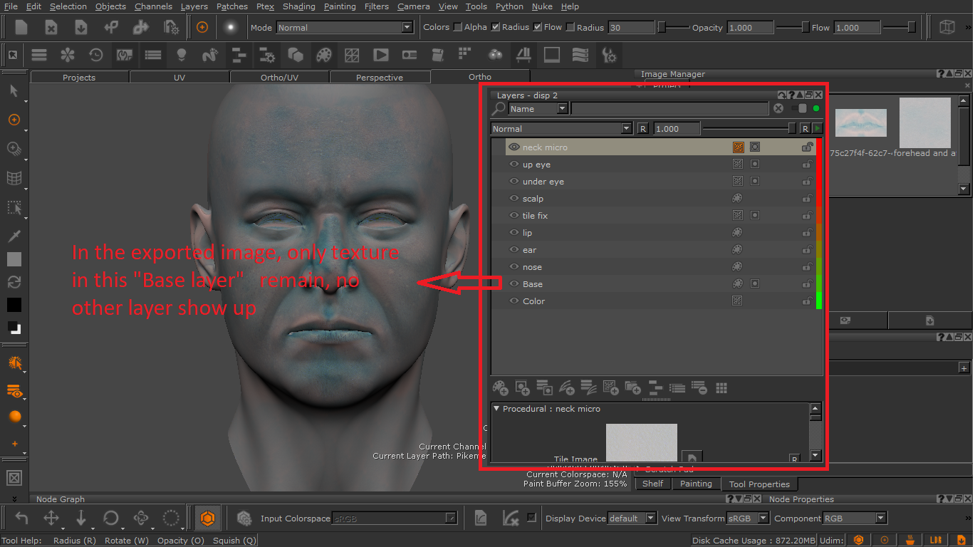
Task: Click the mask icon on neck micro layer
Action: click(x=755, y=147)
